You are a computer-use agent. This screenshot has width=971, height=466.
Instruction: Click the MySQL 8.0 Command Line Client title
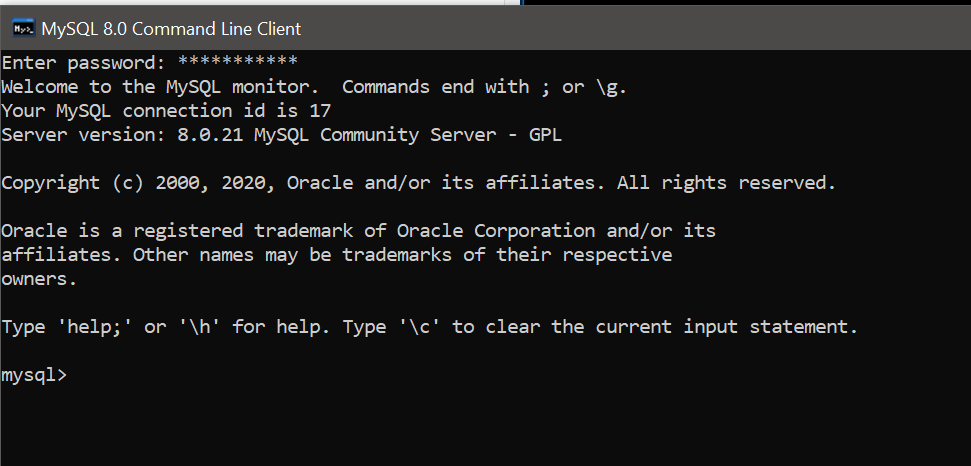tap(171, 28)
